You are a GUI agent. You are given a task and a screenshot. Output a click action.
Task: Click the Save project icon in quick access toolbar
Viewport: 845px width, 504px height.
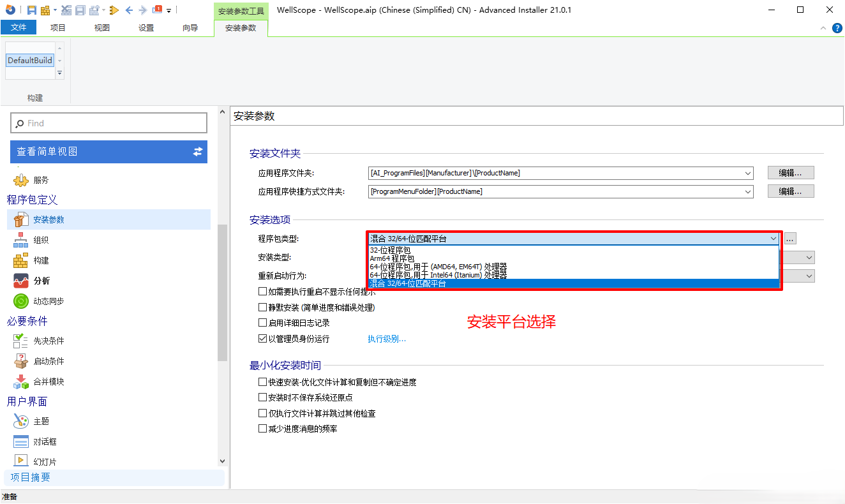tap(32, 10)
